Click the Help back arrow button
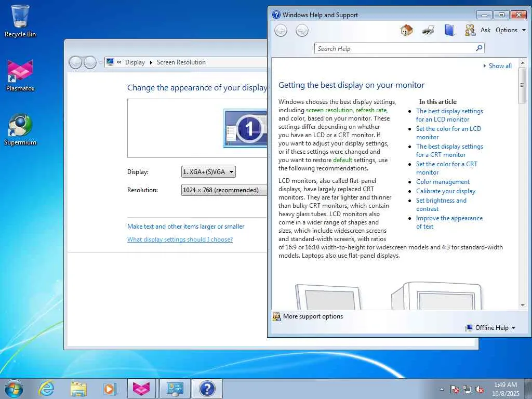Image resolution: width=532 pixels, height=399 pixels. [281, 31]
